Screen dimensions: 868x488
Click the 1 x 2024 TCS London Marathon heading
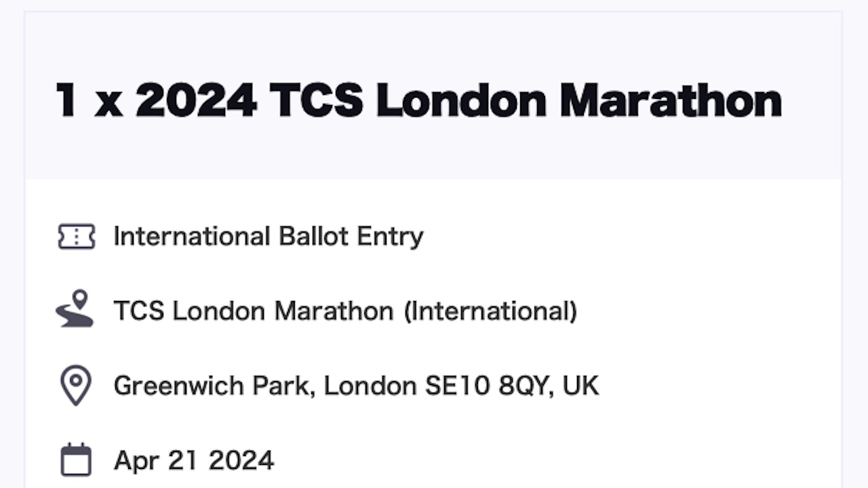click(418, 100)
